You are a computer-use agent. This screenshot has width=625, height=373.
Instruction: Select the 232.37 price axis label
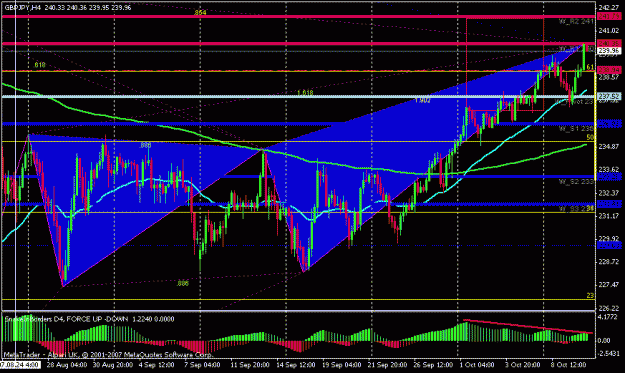[x=609, y=193]
